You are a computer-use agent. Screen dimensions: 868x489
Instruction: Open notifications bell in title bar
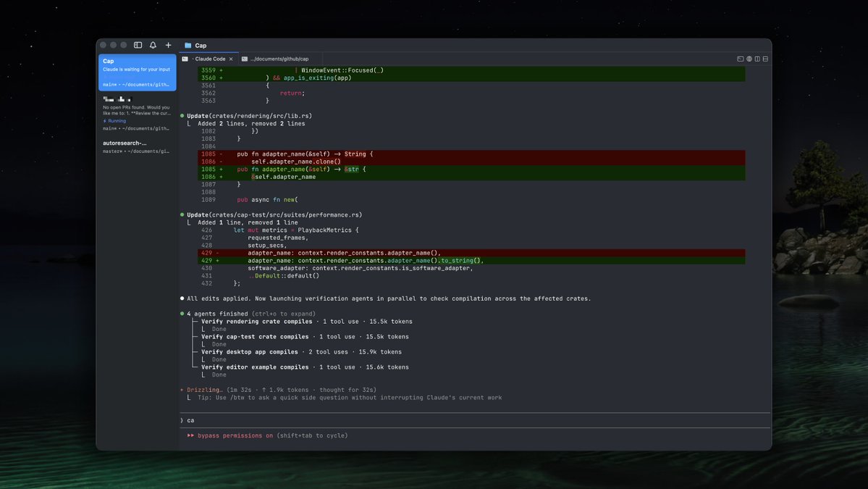153,46
